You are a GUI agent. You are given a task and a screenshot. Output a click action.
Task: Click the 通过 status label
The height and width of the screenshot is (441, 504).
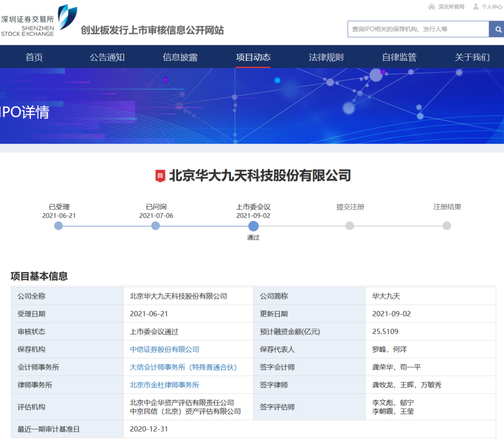point(253,237)
